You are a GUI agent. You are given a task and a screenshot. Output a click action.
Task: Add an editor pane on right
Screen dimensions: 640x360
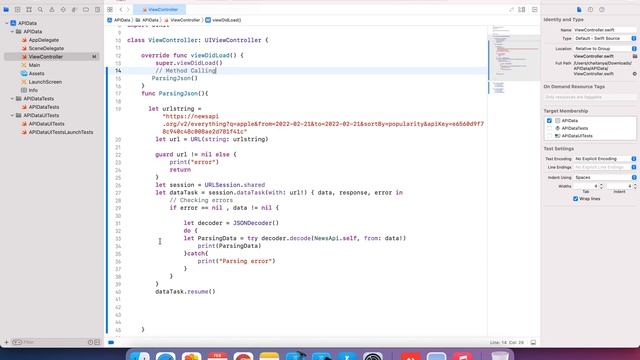click(x=534, y=9)
